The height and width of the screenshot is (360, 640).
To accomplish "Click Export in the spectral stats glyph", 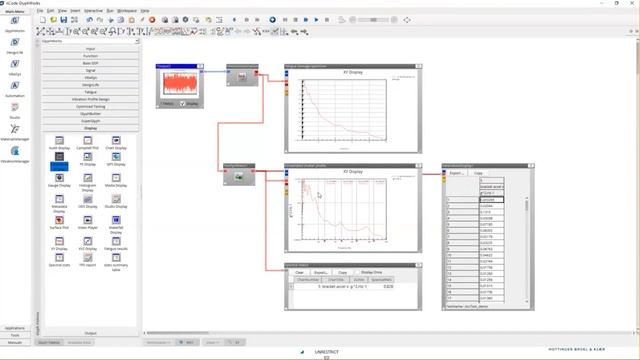I will pyautogui.click(x=321, y=272).
